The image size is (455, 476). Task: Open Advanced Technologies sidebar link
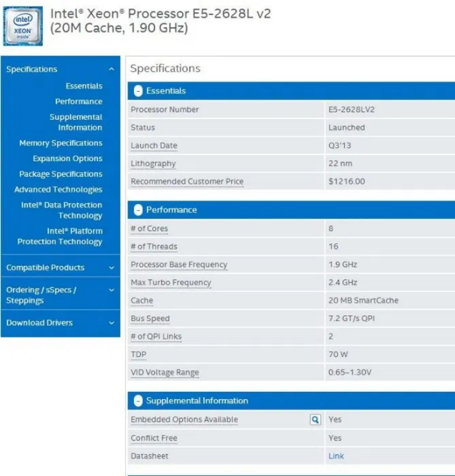coord(58,189)
